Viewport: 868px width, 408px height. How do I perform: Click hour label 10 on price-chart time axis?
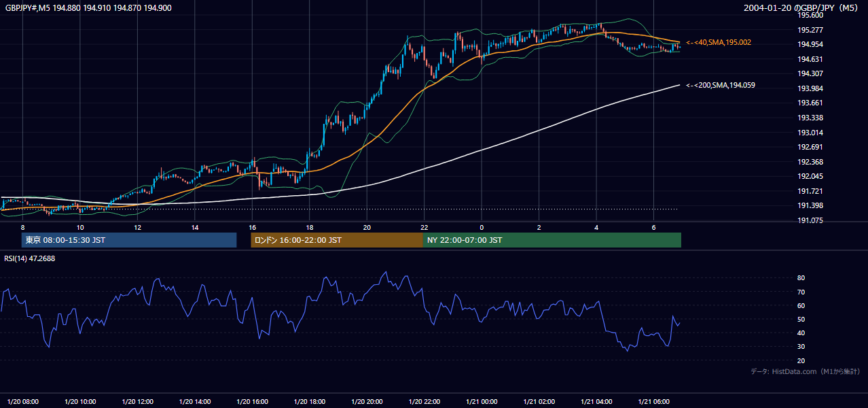pos(80,227)
